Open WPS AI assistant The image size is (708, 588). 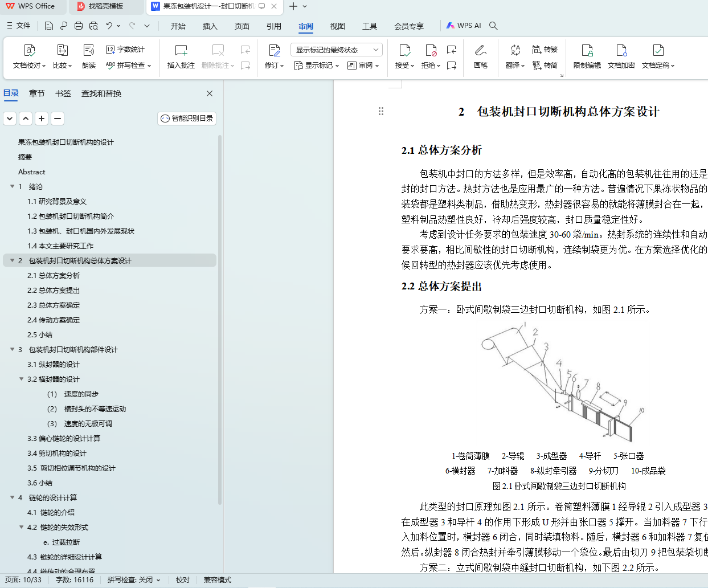point(464,26)
